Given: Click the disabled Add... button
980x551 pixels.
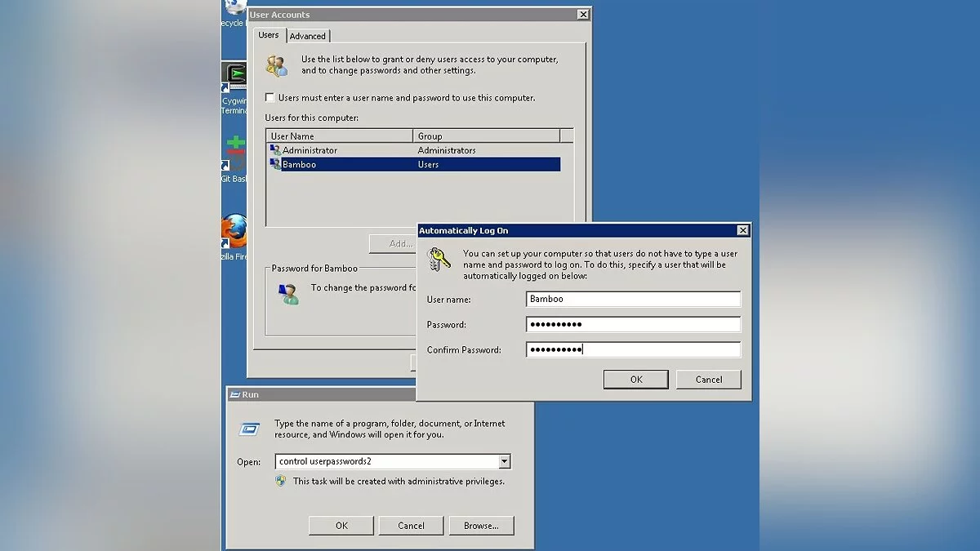Looking at the screenshot, I should click(394, 243).
